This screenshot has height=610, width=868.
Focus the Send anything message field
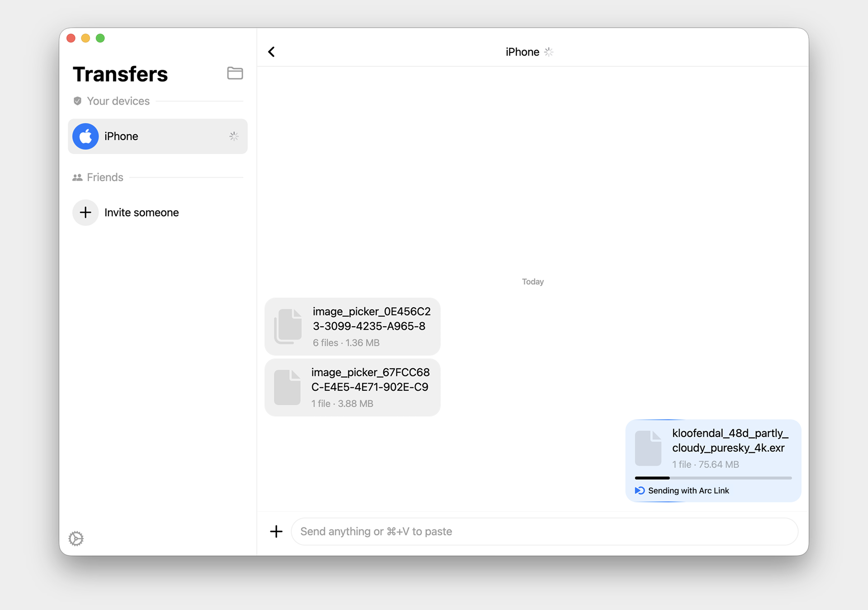[545, 531]
